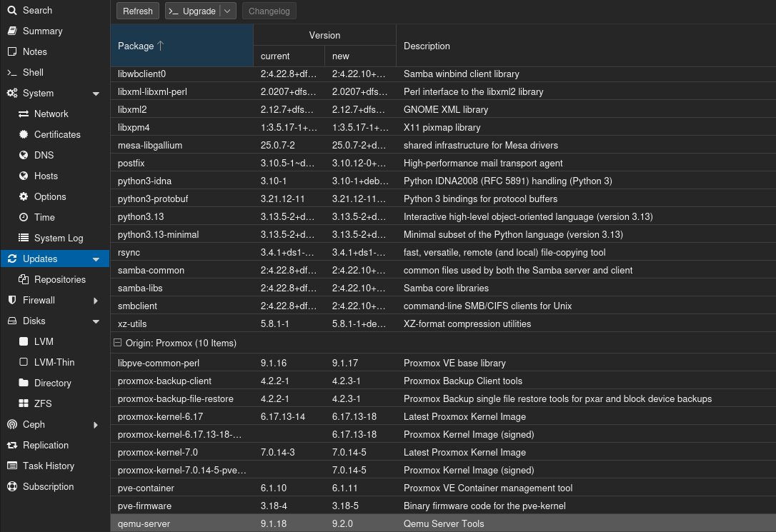The width and height of the screenshot is (776, 532).
Task: Click the Notes sticky-note icon
Action: coord(12,52)
